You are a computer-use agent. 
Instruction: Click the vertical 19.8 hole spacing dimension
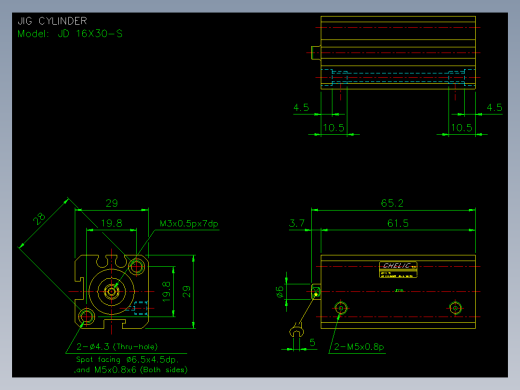[166, 291]
